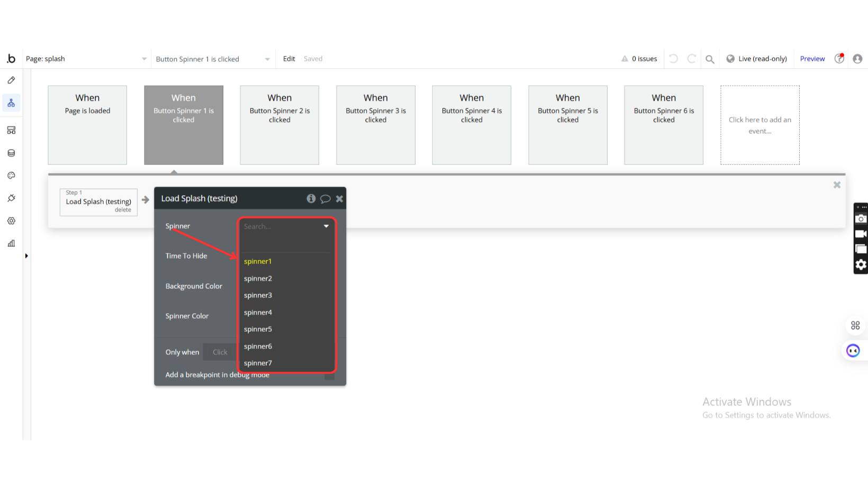Collapse the Spinner dropdown arrow
The image size is (868, 489).
pyautogui.click(x=326, y=227)
